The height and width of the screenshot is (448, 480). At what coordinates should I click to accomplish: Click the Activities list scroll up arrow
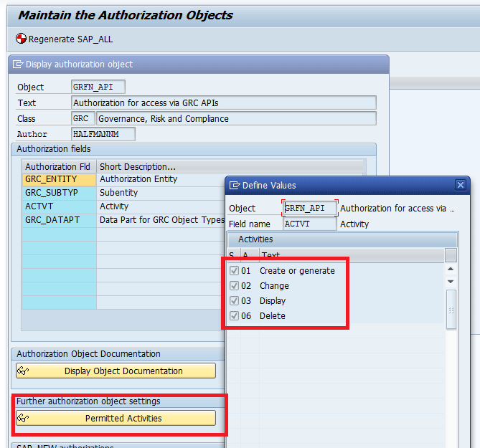(451, 269)
